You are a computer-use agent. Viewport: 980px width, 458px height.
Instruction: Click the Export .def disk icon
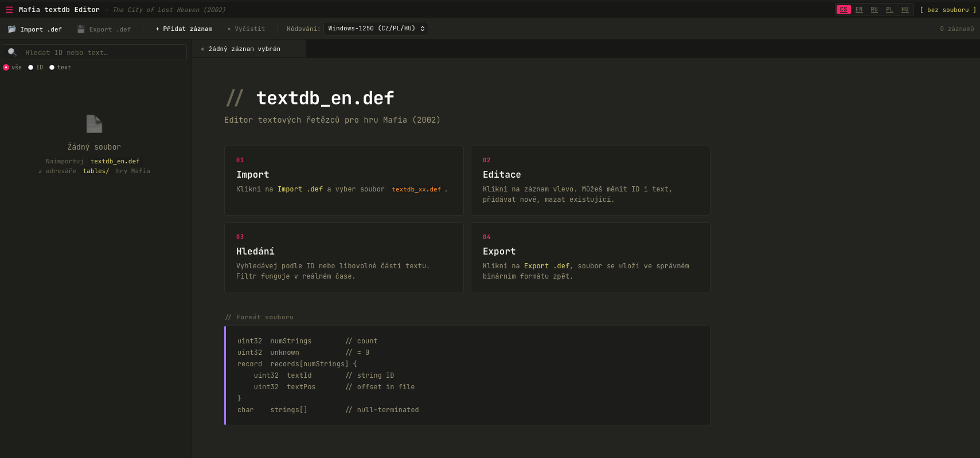(x=81, y=29)
